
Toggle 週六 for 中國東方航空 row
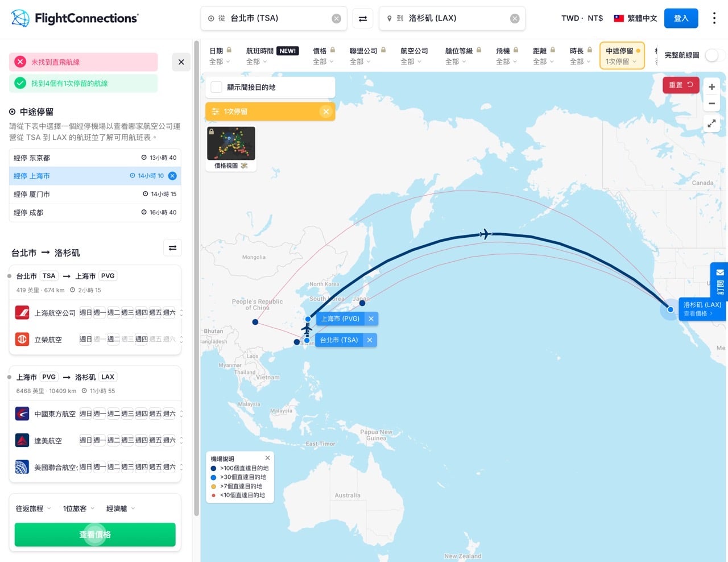[169, 414]
